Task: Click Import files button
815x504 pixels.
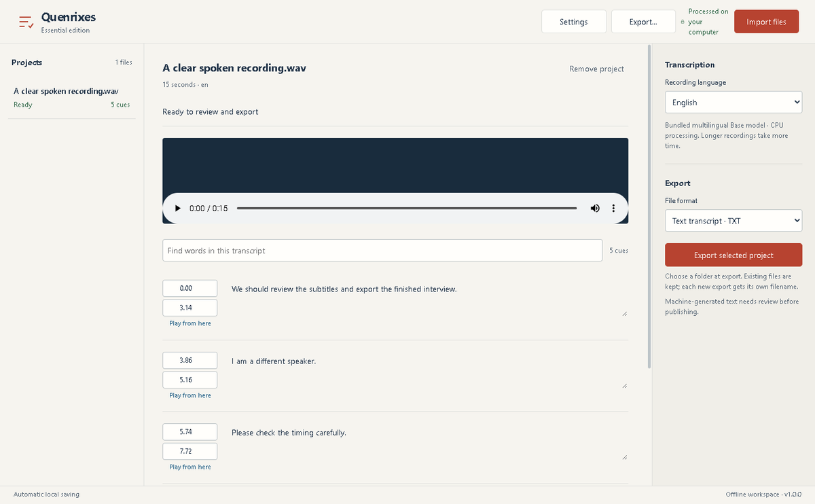Action: pos(766,22)
